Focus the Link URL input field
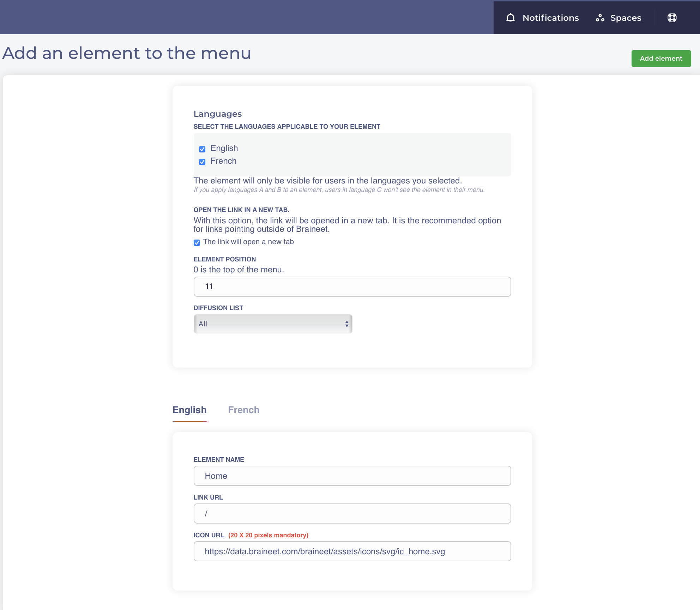 [x=352, y=514]
